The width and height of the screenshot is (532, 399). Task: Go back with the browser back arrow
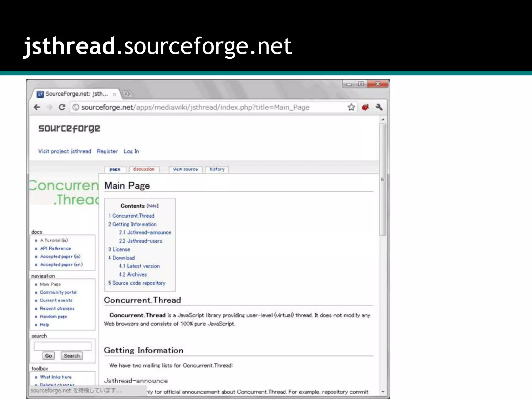pyautogui.click(x=37, y=107)
